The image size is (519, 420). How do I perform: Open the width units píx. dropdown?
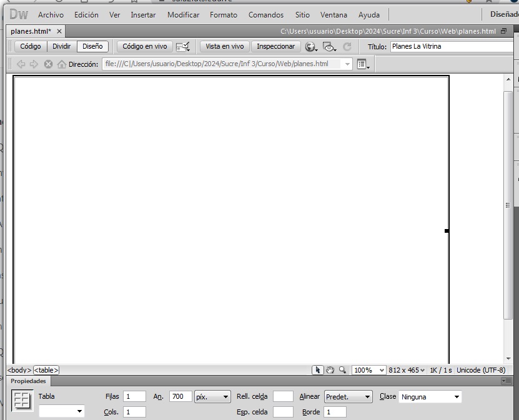point(212,397)
